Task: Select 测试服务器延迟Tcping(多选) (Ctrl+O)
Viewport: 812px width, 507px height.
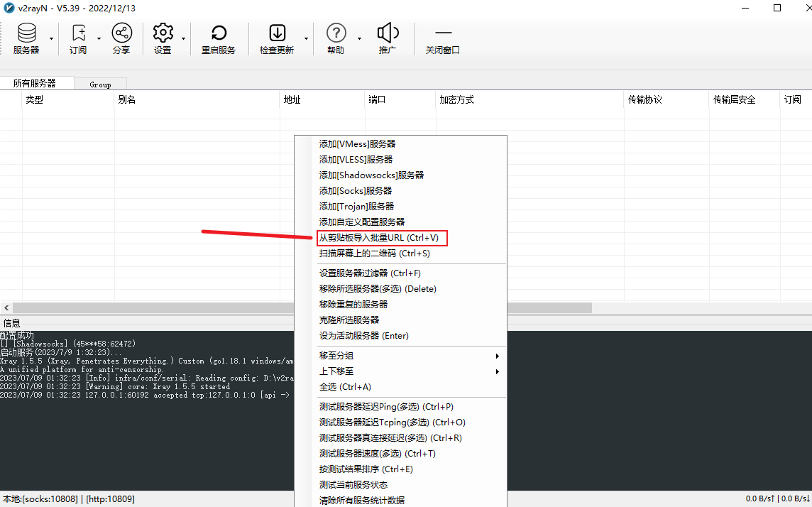Action: click(x=400, y=422)
